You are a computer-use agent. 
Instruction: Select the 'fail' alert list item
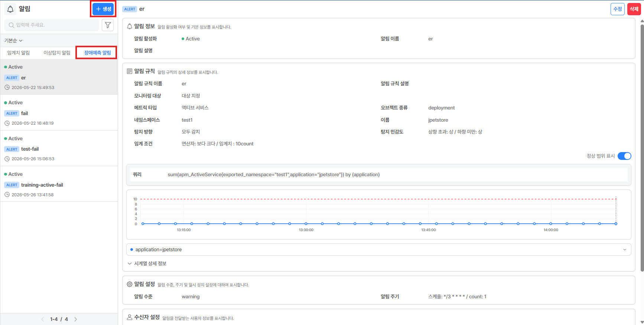(x=59, y=112)
